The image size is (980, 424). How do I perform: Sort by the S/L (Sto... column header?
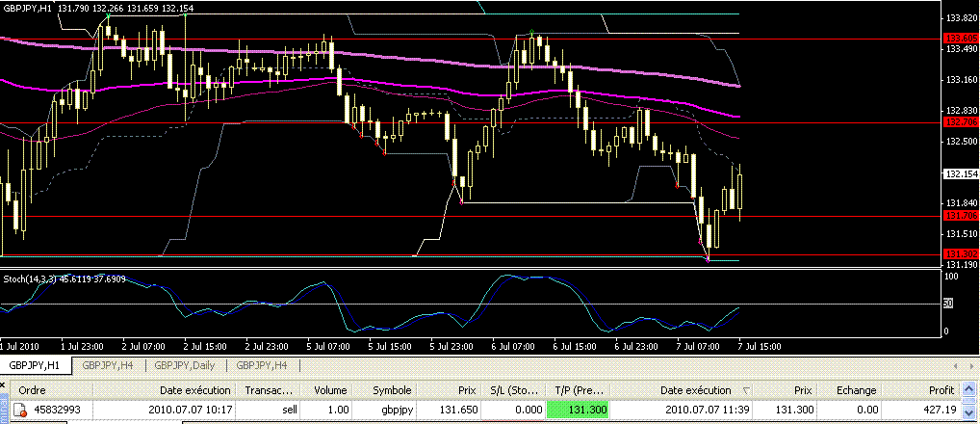point(514,390)
